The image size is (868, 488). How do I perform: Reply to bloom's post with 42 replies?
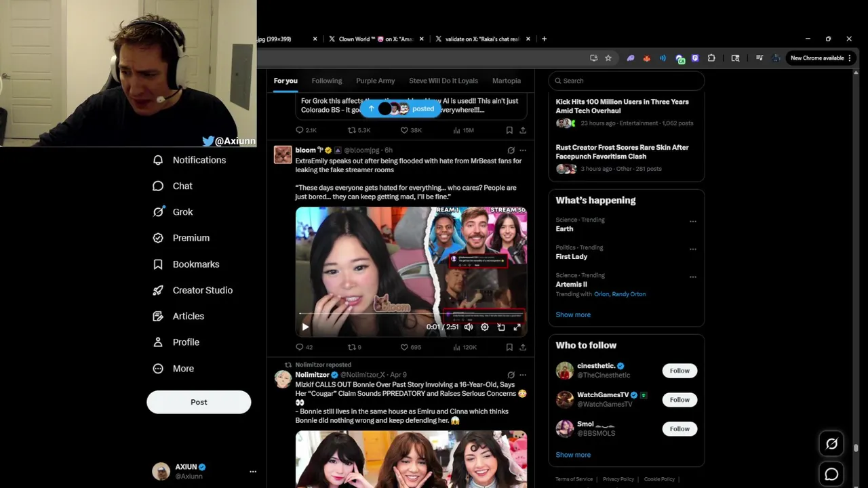click(x=304, y=347)
